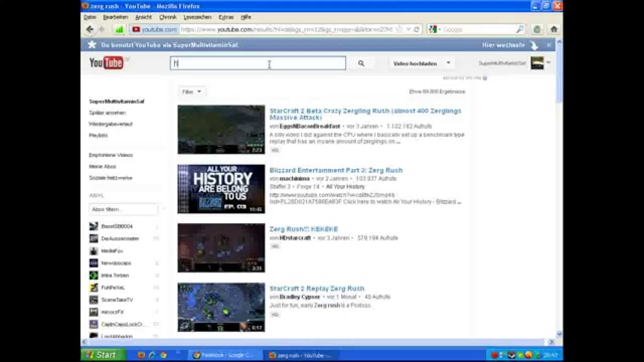644x362 pixels.
Task: Click the YouTube logo
Action: point(107,63)
